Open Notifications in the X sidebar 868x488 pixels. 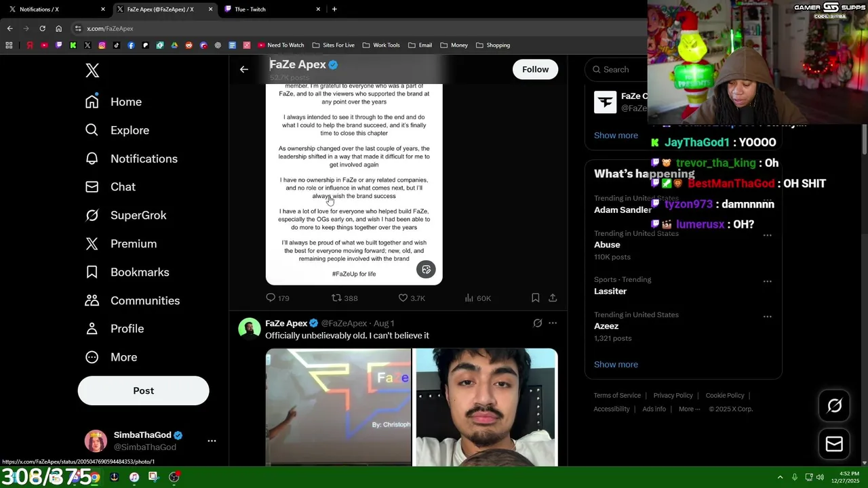(131, 159)
